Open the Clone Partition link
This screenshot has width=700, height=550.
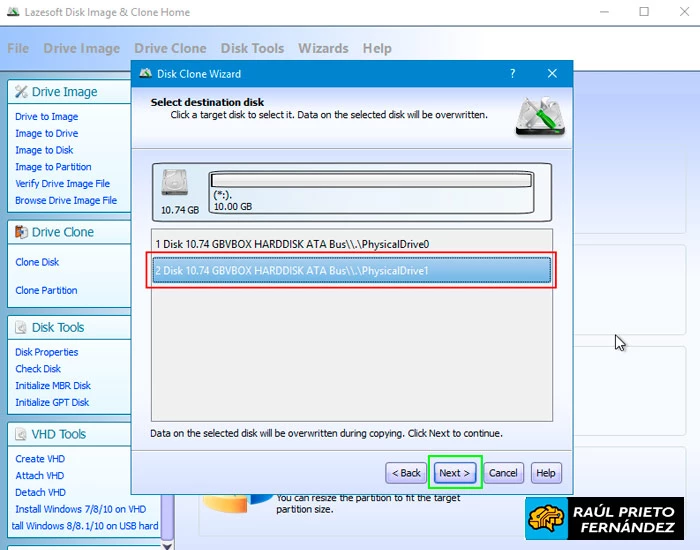[x=46, y=290]
